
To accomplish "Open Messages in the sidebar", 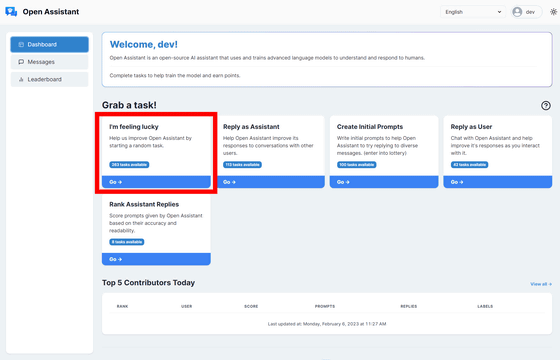I will pyautogui.click(x=49, y=62).
